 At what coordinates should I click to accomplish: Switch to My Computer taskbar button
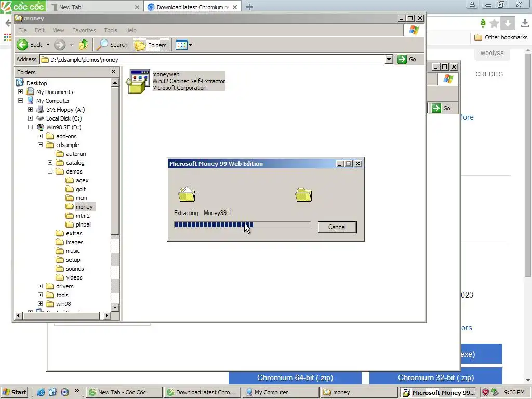point(281,392)
